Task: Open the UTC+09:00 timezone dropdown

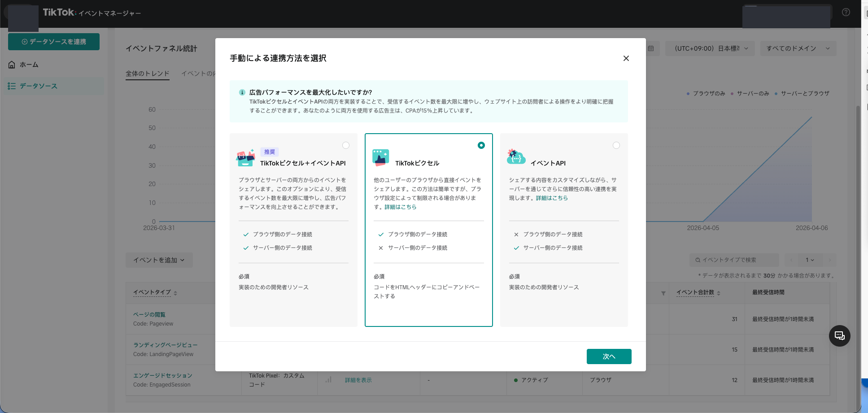Action: (x=710, y=48)
